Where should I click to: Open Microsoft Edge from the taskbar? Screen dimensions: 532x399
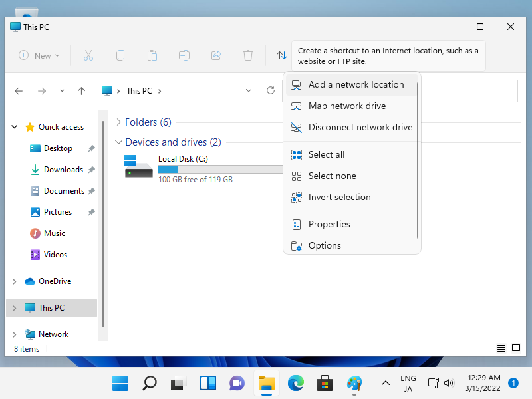point(295,383)
